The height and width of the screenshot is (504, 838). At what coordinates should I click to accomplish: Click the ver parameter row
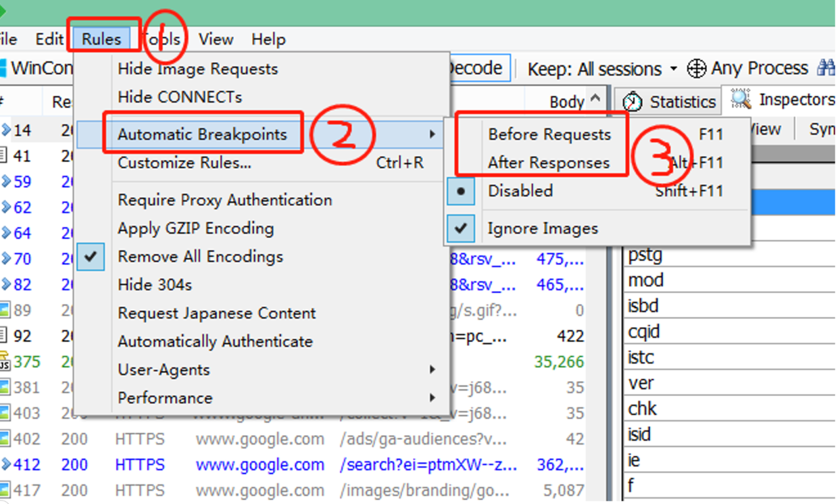pos(731,383)
